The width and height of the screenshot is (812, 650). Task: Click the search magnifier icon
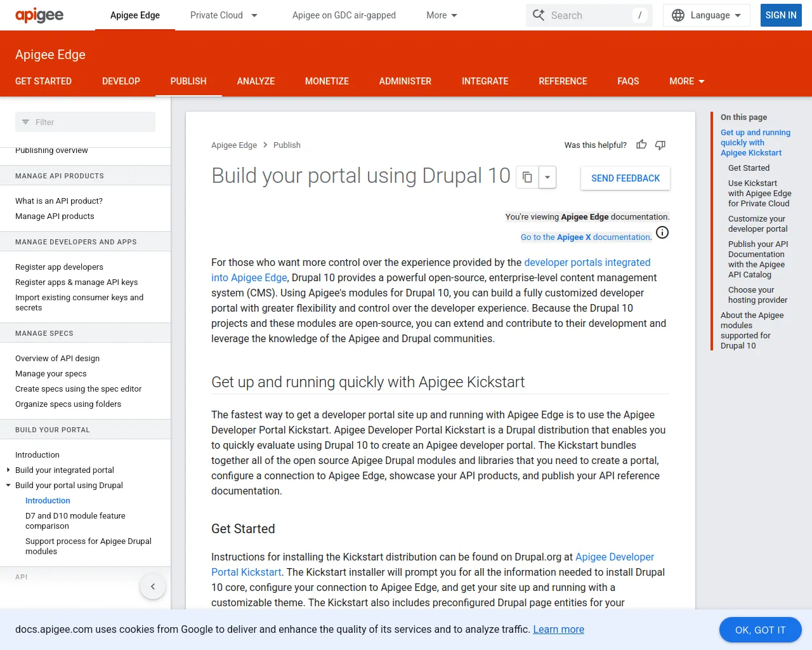pyautogui.click(x=539, y=15)
